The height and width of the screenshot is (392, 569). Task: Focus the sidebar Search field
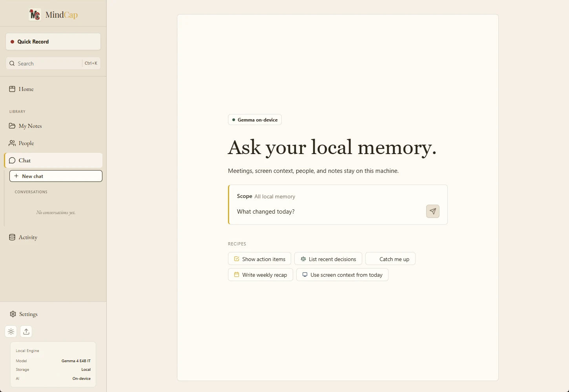[x=53, y=64]
